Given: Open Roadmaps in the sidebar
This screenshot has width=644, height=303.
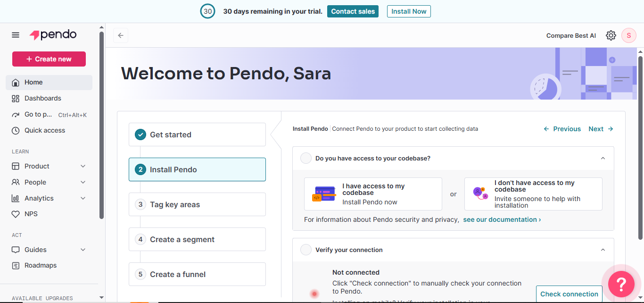Looking at the screenshot, I should pyautogui.click(x=49, y=265).
